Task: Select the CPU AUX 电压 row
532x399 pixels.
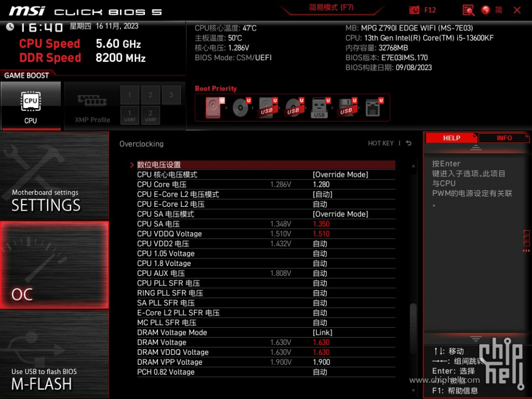Action: tap(266, 273)
